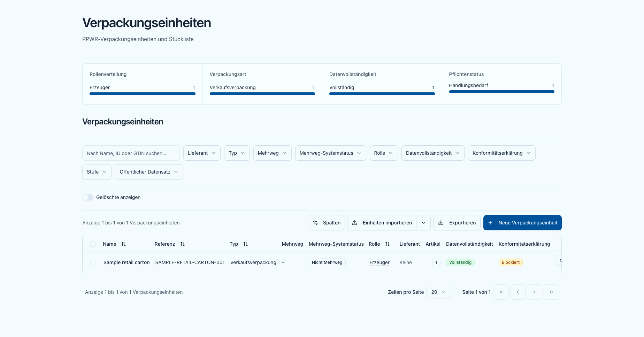
Task: Check the Sample retail carton row checkbox
Action: tap(93, 262)
